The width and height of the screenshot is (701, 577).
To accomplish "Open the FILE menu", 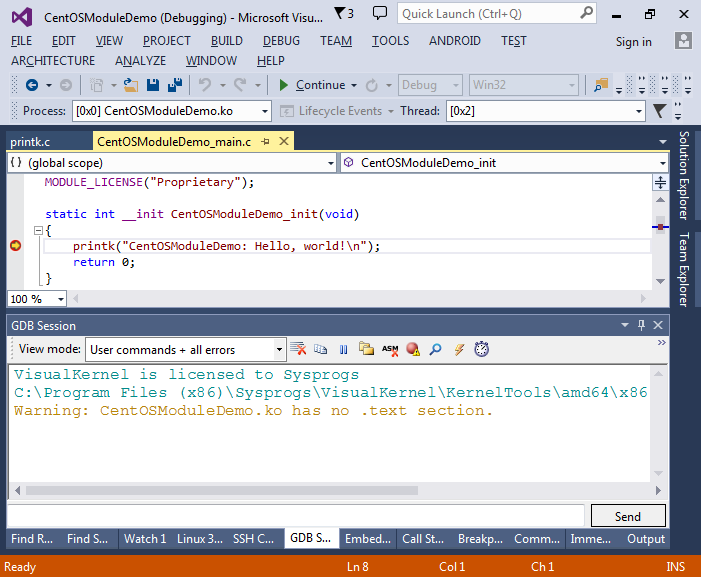I will pyautogui.click(x=21, y=41).
